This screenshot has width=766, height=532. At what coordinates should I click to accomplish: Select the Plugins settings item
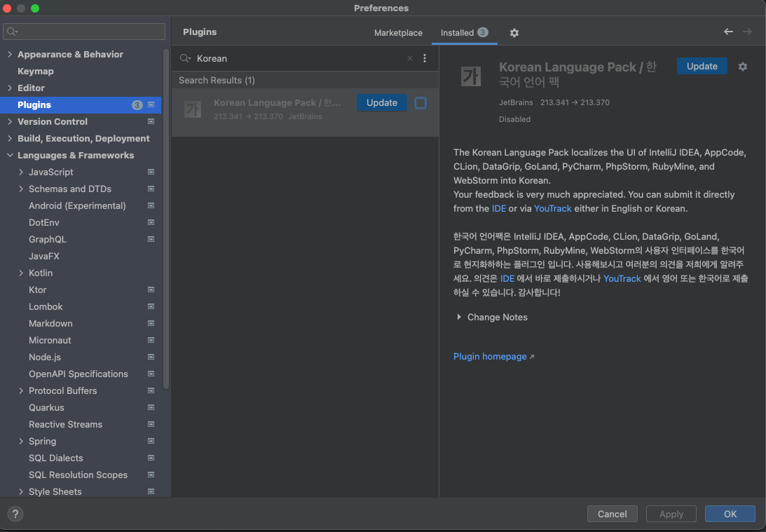point(81,105)
